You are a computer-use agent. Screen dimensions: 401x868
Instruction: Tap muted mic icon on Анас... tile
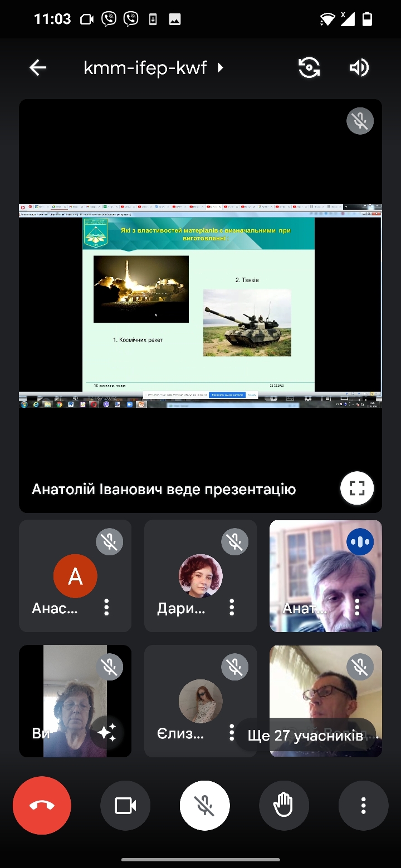[x=110, y=542]
